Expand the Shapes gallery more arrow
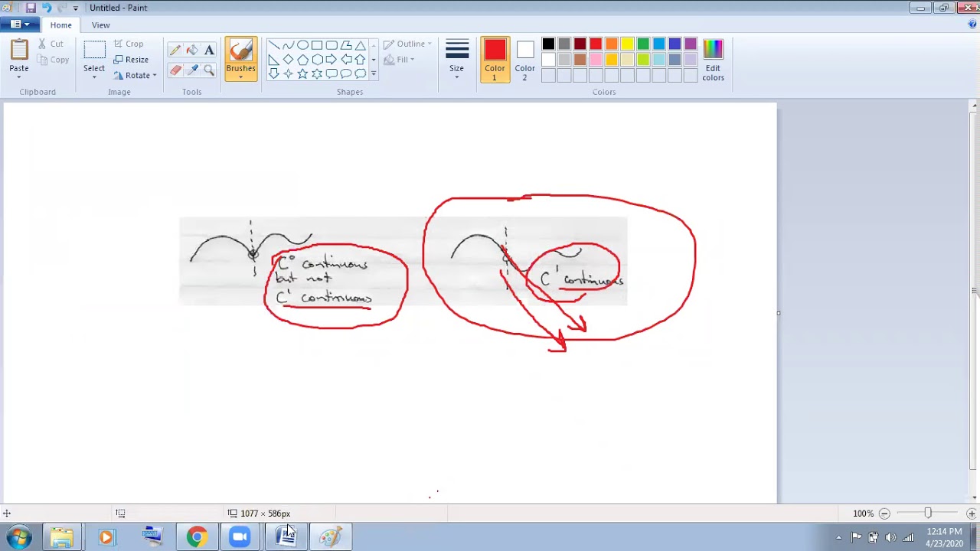Screen dimensions: 980x551 tap(373, 74)
